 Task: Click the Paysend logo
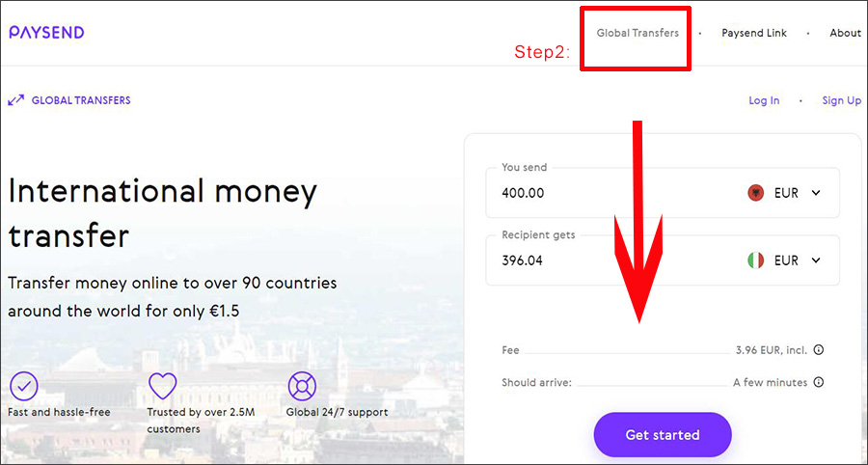click(46, 33)
